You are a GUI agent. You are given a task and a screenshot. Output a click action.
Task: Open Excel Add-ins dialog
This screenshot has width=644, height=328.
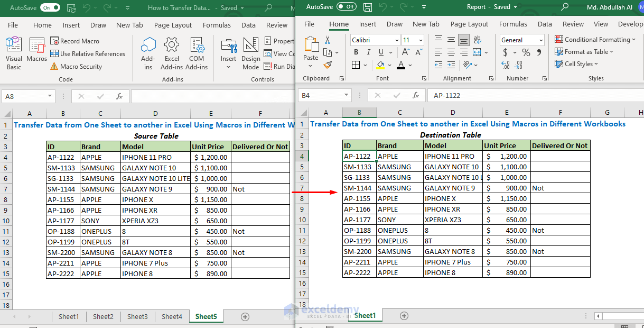point(172,53)
